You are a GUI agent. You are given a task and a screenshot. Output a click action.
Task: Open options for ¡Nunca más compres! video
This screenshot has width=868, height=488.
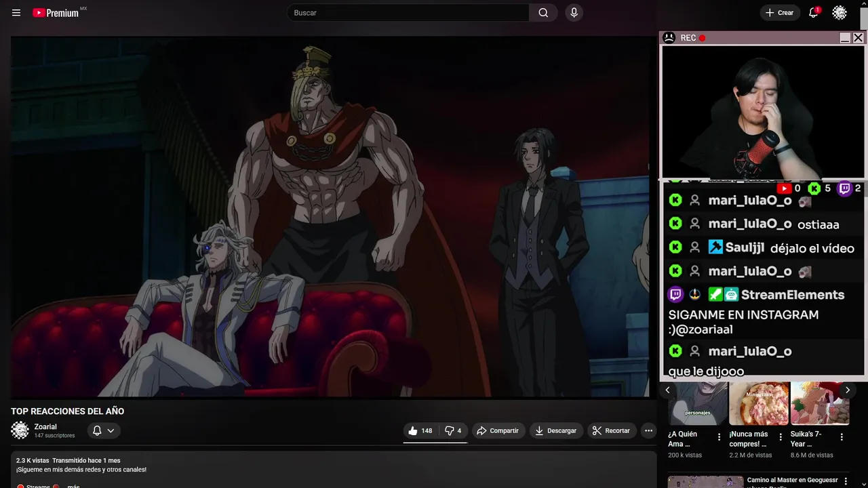pos(781,438)
